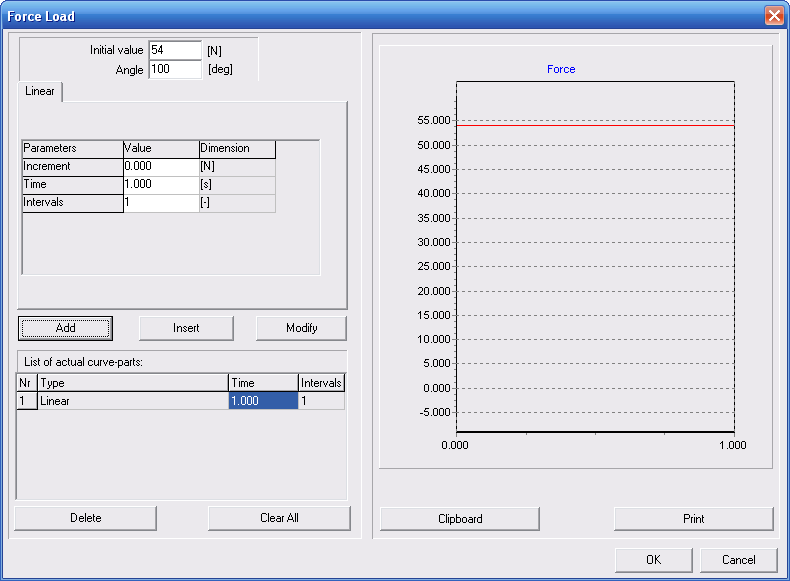Click the 0.000 label under the chart

(x=455, y=445)
